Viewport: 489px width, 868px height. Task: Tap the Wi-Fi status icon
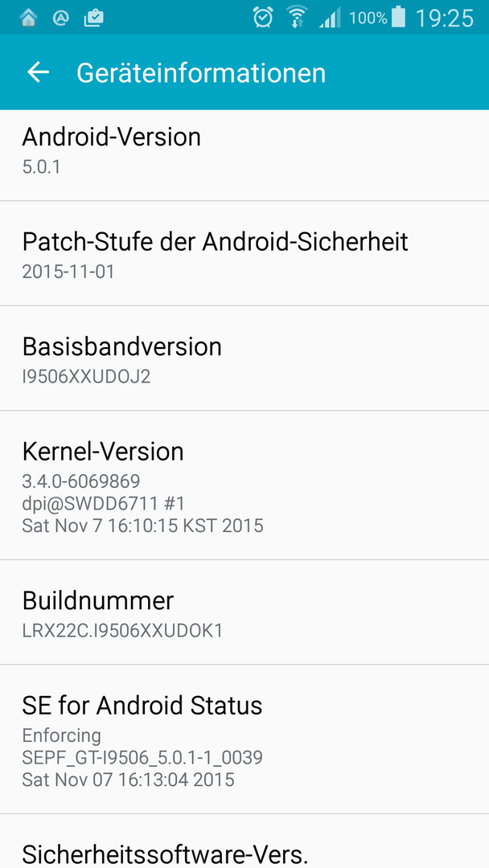click(298, 17)
